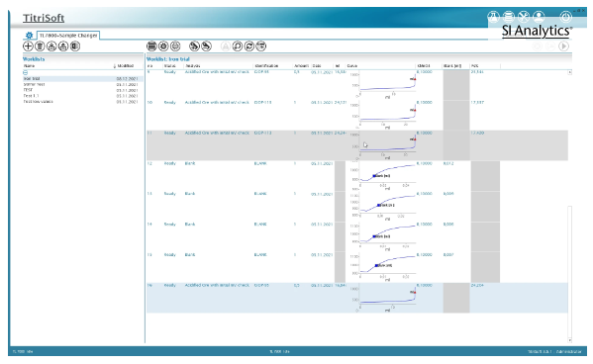The image size is (593, 364).
Task: Select the Iron trial worklist
Action: (83, 78)
